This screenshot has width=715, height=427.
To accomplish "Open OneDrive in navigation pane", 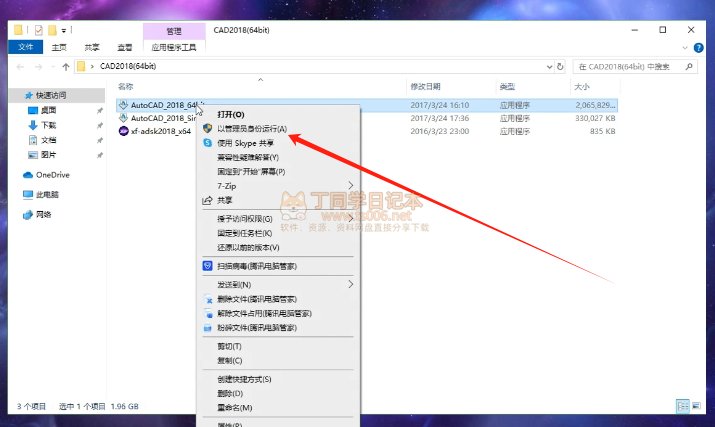I will (53, 175).
